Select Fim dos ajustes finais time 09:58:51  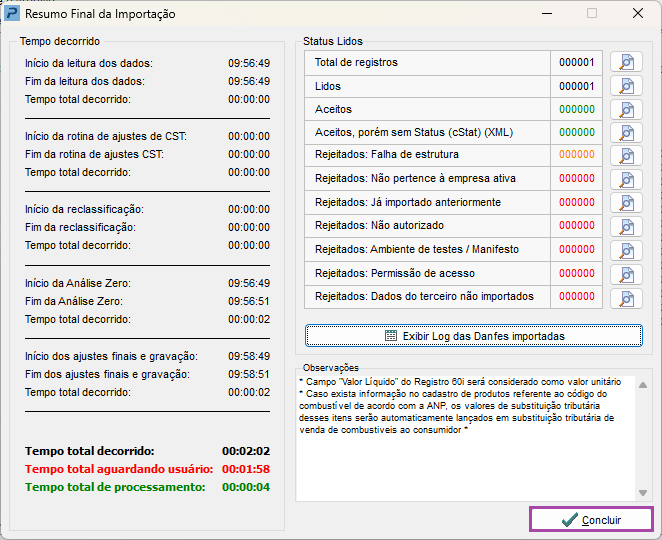(x=249, y=374)
